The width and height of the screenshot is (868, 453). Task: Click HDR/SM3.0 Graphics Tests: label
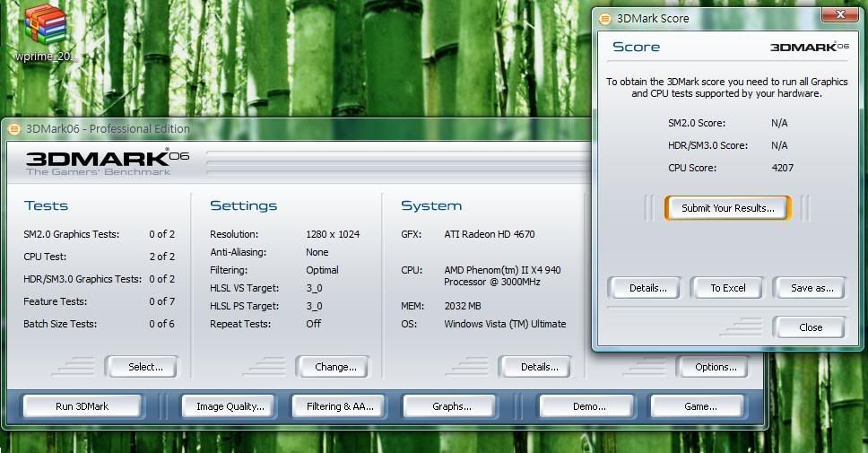[82, 279]
